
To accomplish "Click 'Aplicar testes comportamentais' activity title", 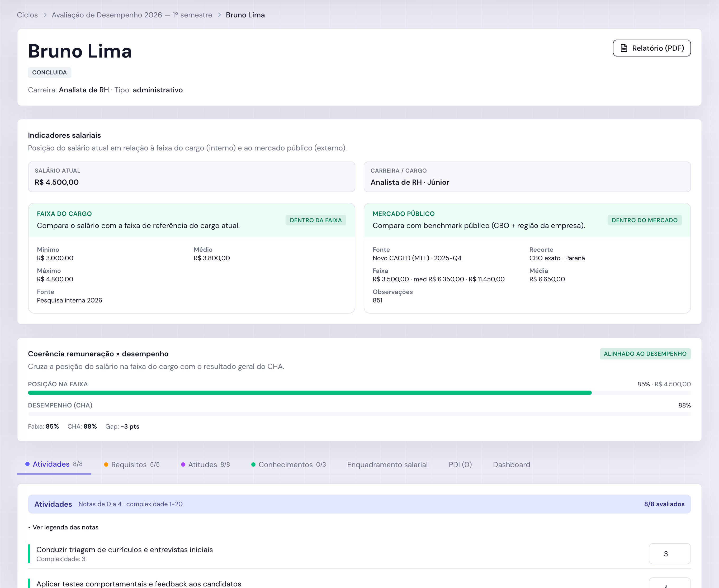I will tap(139, 584).
